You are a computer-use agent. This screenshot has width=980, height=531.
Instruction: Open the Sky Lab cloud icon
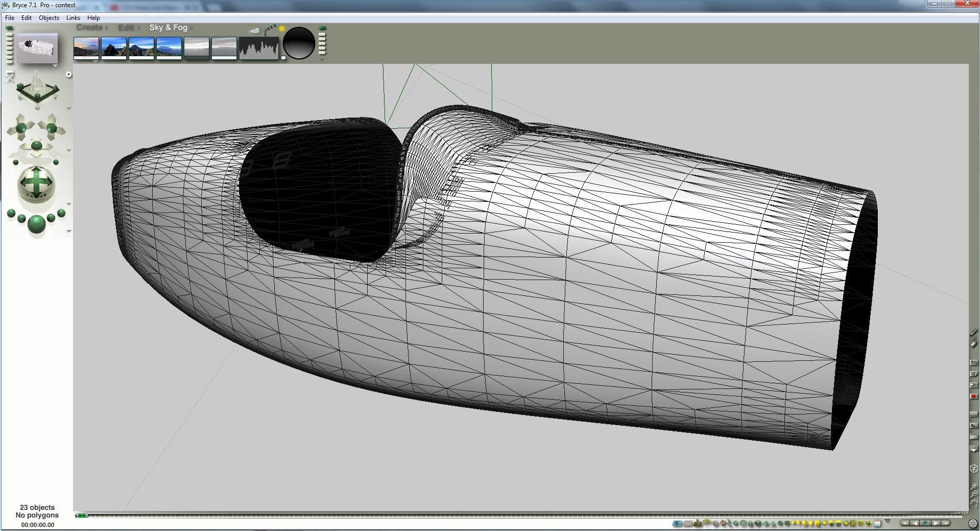click(x=254, y=31)
